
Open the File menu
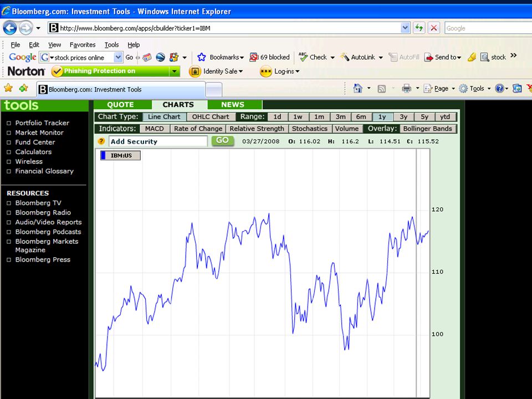pos(16,45)
